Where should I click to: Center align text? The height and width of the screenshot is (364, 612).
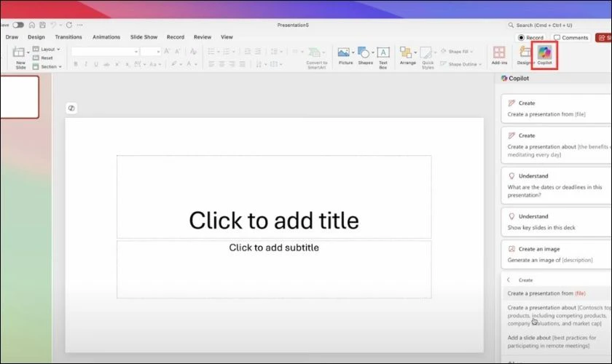(x=221, y=64)
